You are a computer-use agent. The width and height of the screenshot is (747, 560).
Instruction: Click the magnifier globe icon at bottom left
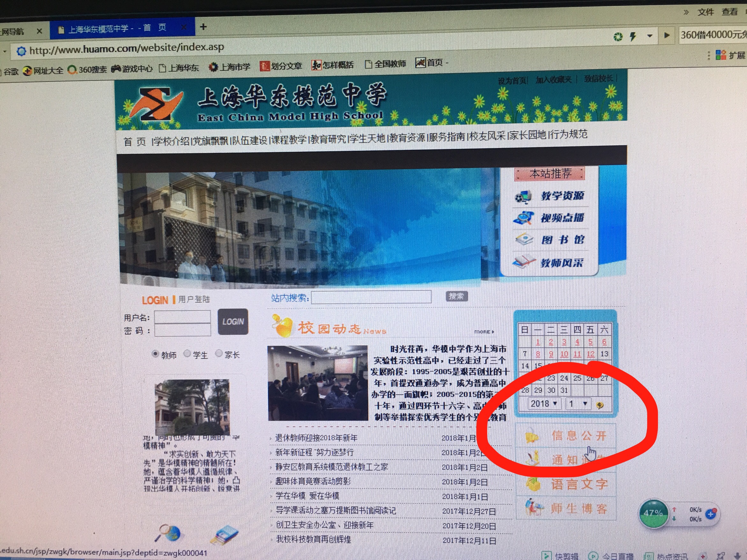(168, 533)
